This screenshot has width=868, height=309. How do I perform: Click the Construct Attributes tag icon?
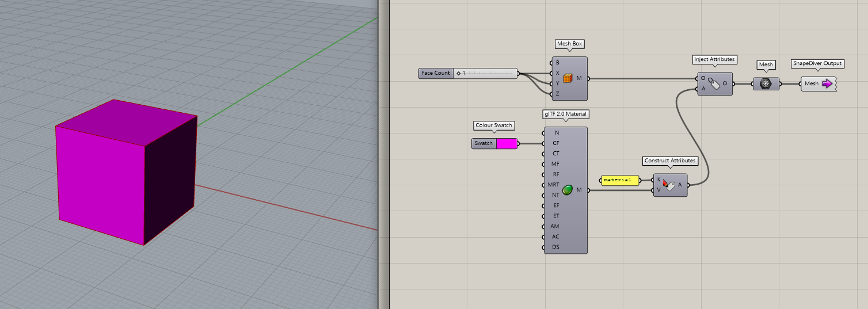point(669,185)
